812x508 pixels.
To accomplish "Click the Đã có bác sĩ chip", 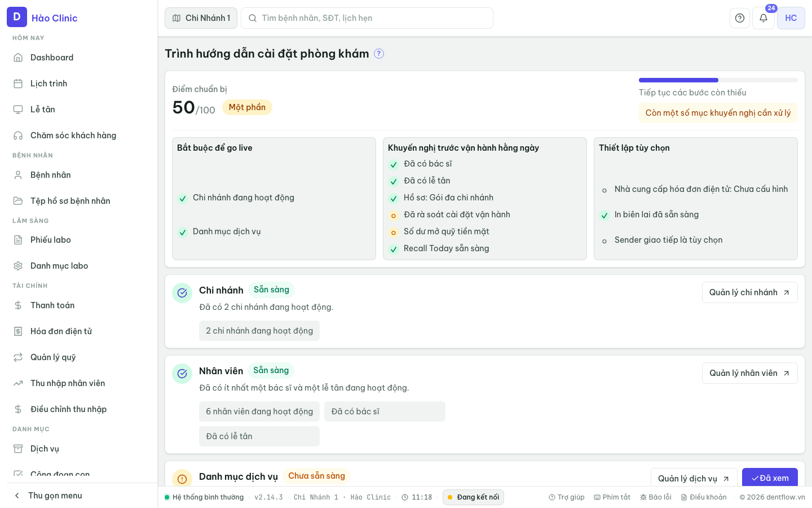I will coord(385,411).
